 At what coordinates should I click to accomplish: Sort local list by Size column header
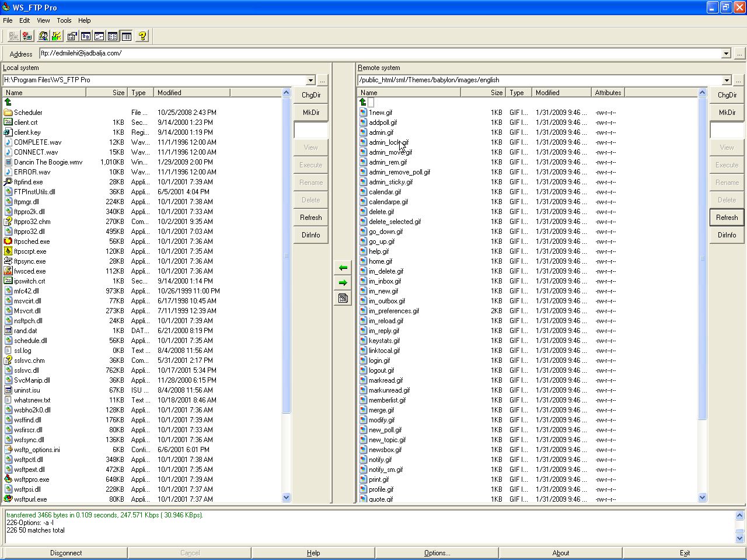coord(106,93)
